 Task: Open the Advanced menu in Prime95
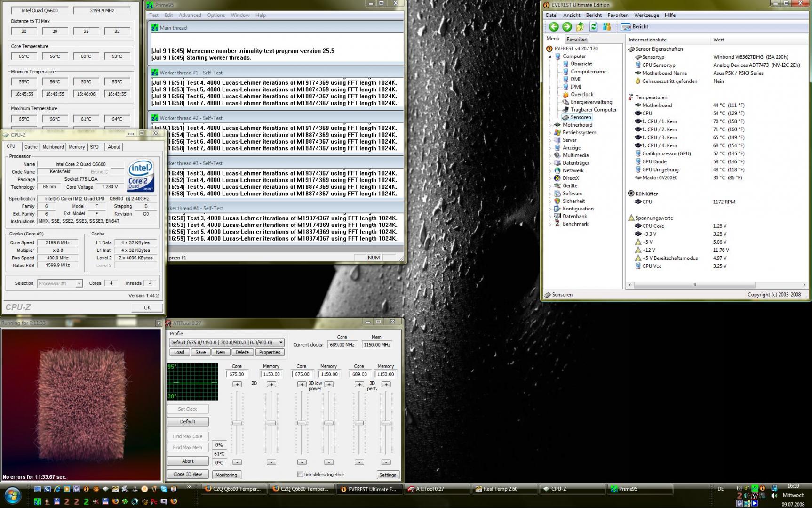point(190,15)
